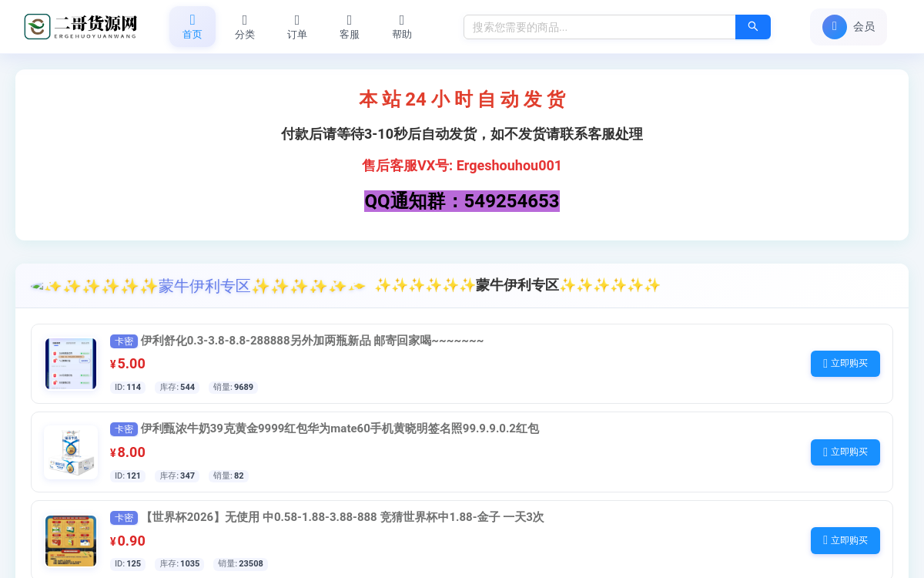Click the 本站24小时自动发货 heading
The height and width of the screenshot is (578, 924).
[462, 99]
